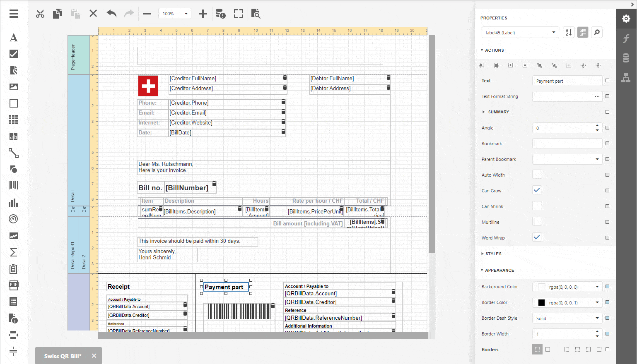Screen dimensions: 637x364
Task: Click the Delete X toolbar icon
Action: 93,14
